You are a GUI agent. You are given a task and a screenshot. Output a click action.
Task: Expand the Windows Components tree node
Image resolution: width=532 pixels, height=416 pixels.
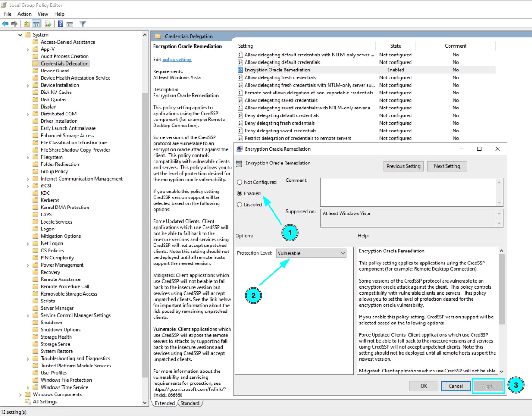pos(20,394)
